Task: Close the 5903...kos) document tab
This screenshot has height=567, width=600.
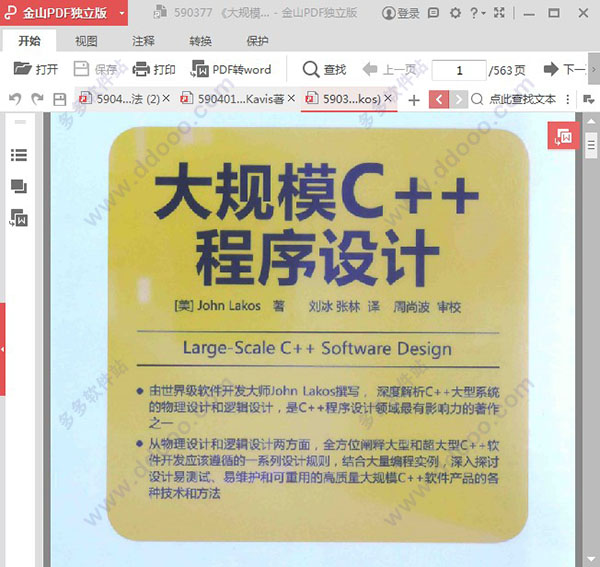Action: (388, 99)
